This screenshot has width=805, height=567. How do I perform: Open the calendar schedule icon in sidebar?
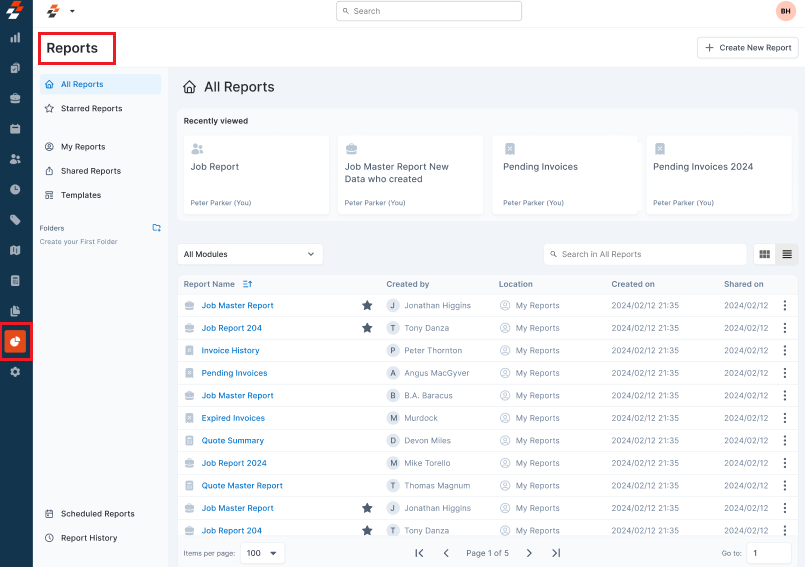coord(15,128)
